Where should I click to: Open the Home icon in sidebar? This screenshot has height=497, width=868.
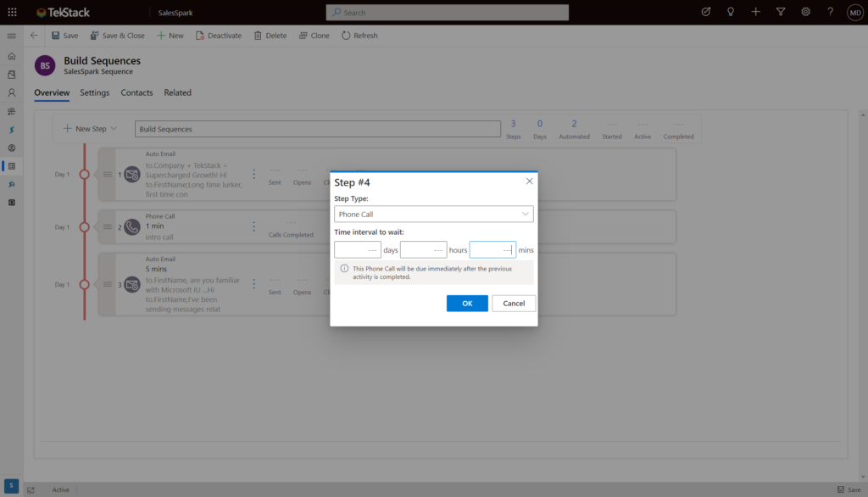coord(12,56)
